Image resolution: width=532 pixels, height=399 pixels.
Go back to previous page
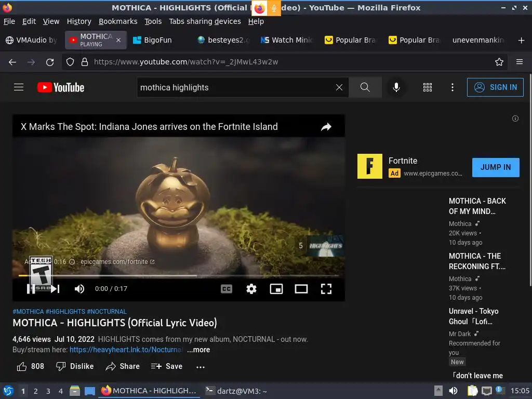pos(12,62)
